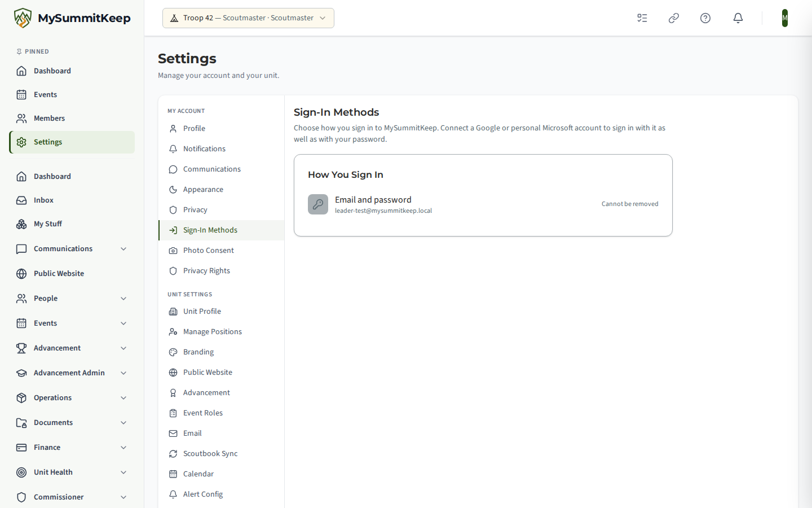Click the Communications chat bubble icon in settings
812x508 pixels.
pyautogui.click(x=173, y=169)
